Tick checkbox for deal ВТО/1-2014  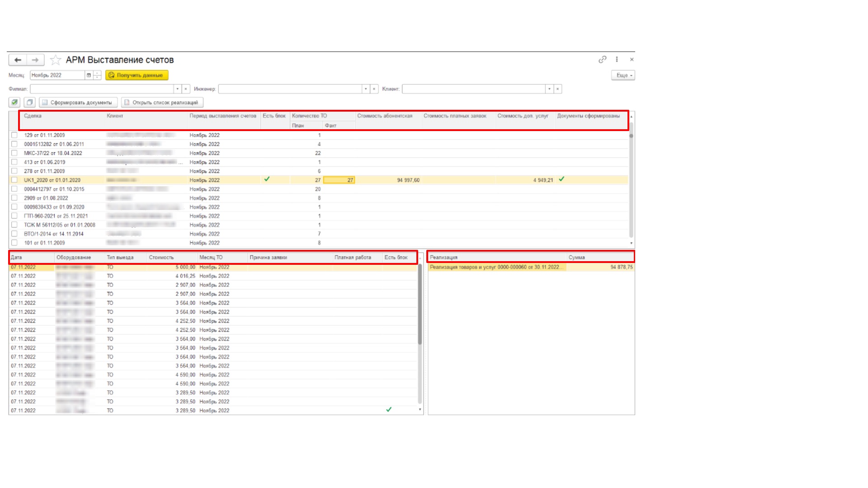pyautogui.click(x=14, y=234)
